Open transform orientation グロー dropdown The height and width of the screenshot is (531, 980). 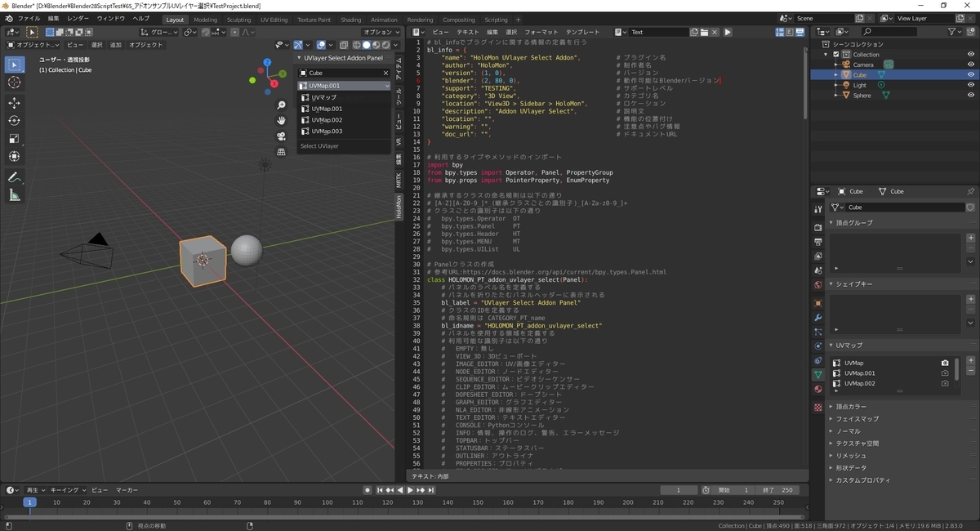pos(160,32)
